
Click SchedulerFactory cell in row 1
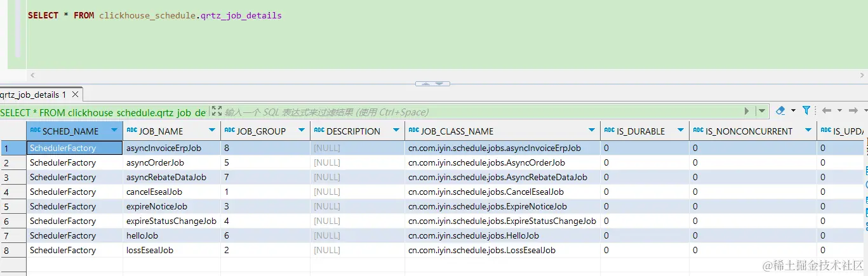point(74,148)
